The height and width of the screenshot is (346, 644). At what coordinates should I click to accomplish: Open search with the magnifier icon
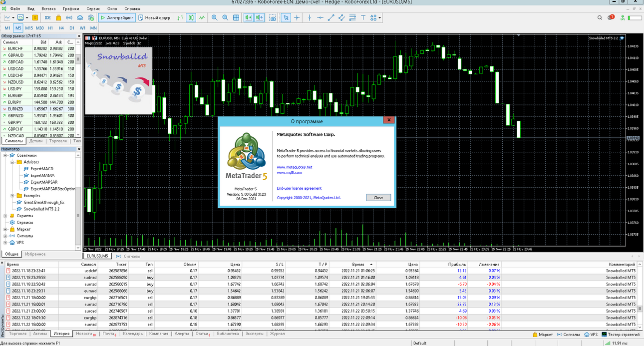[x=600, y=17]
